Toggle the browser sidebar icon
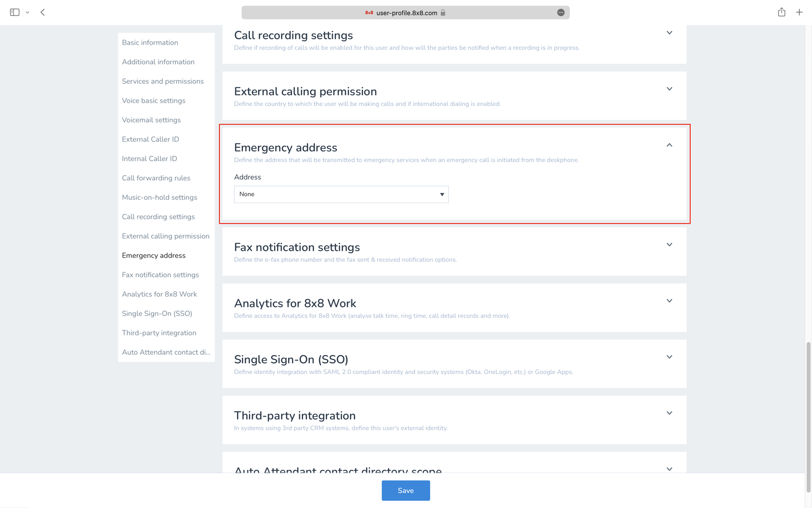Screen dimensions: 812x508 [14, 12]
